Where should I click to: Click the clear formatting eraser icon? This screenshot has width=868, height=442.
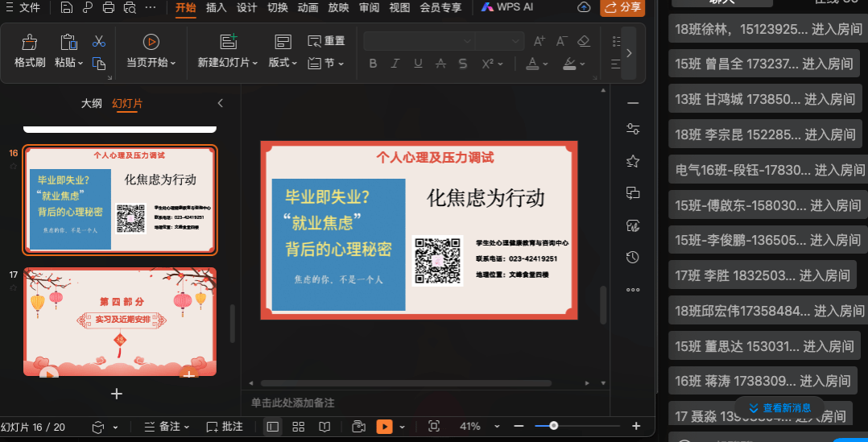pos(584,41)
